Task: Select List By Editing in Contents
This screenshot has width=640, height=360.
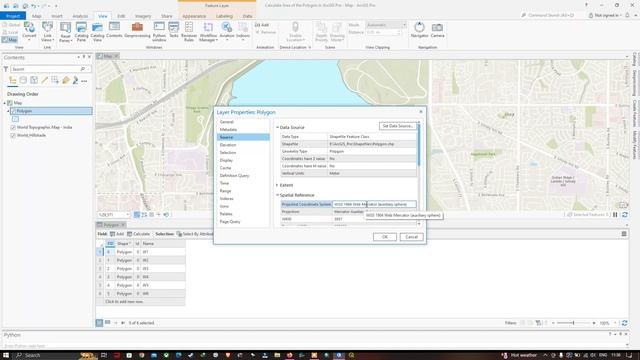Action: pyautogui.click(x=44, y=80)
